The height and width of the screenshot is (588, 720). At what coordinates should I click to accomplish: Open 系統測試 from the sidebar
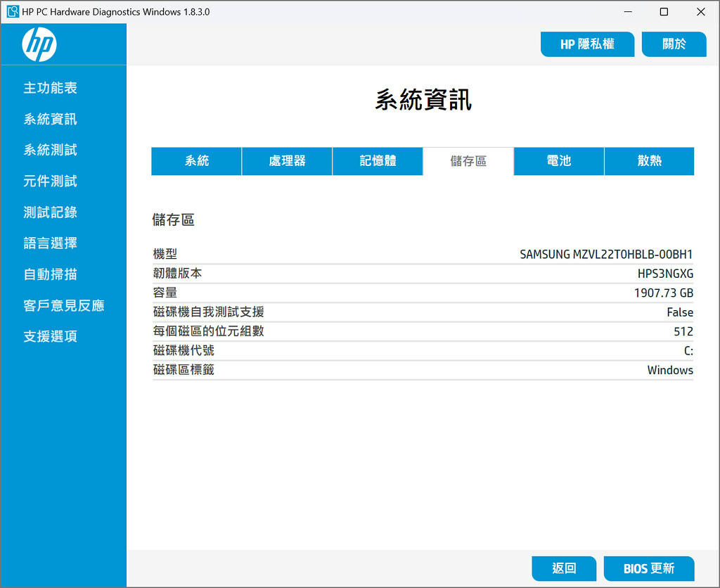[x=50, y=150]
